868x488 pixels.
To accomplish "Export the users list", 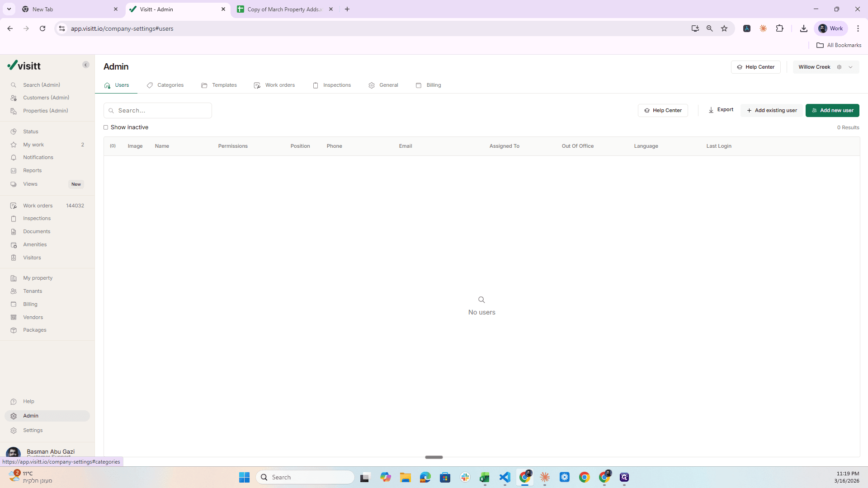I will (x=721, y=110).
